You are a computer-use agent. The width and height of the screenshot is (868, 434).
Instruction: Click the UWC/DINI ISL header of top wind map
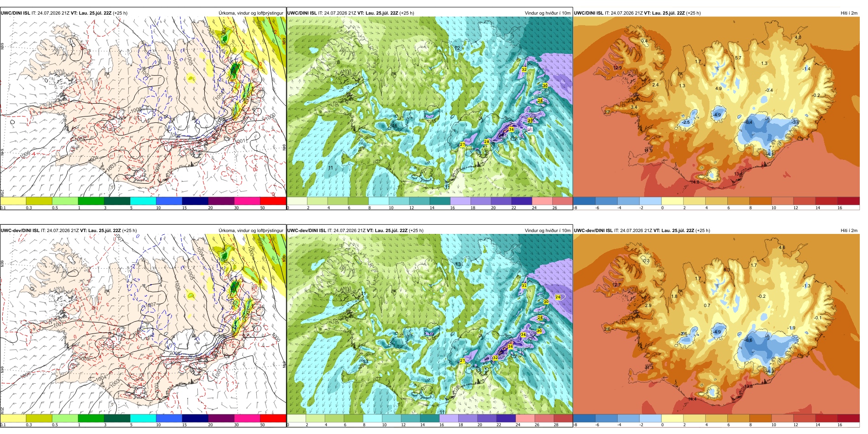pyautogui.click(x=302, y=13)
